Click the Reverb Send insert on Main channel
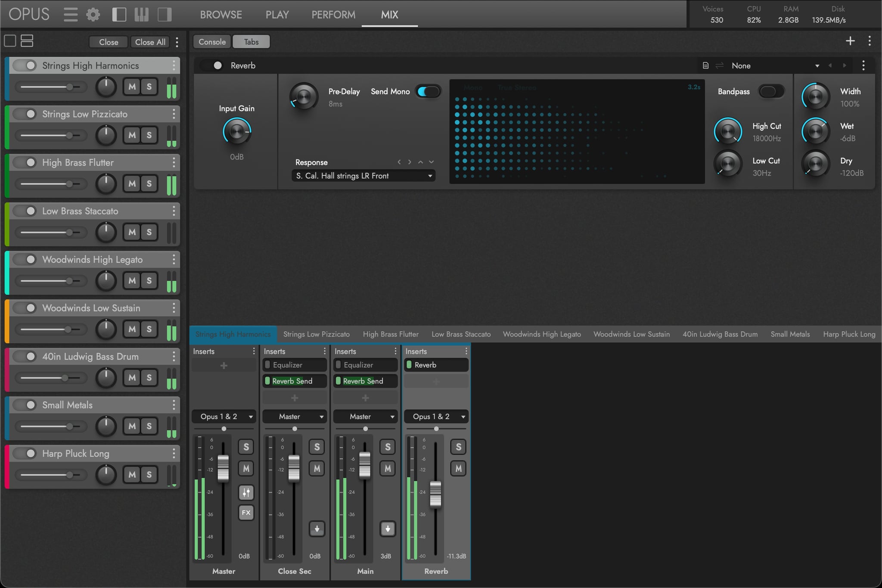The width and height of the screenshot is (882, 588). 365,381
